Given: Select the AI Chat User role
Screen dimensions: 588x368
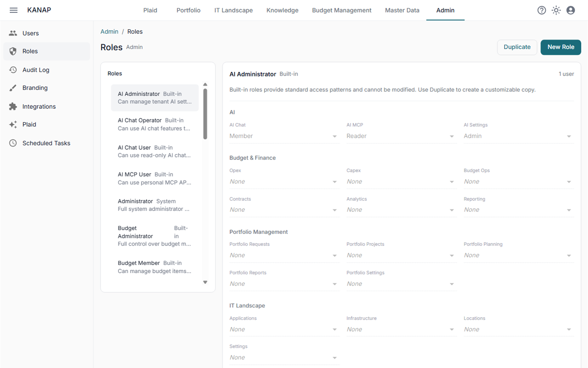Looking at the screenshot, I should pos(155,151).
